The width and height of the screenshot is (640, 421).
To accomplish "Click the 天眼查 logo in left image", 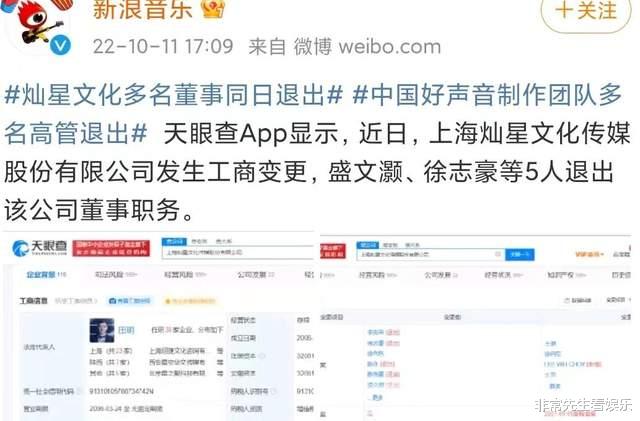I will 40,248.
